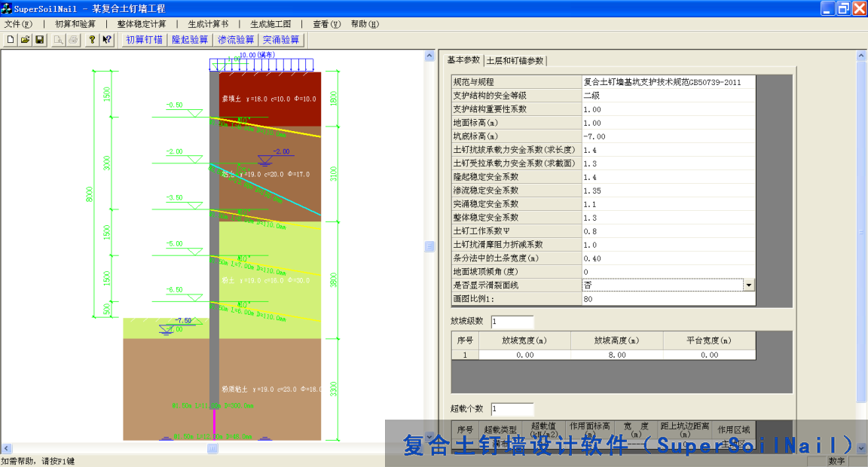Click the 土钉工作系数Ψ value 0.8
This screenshot has width=868, height=467.
668,231
